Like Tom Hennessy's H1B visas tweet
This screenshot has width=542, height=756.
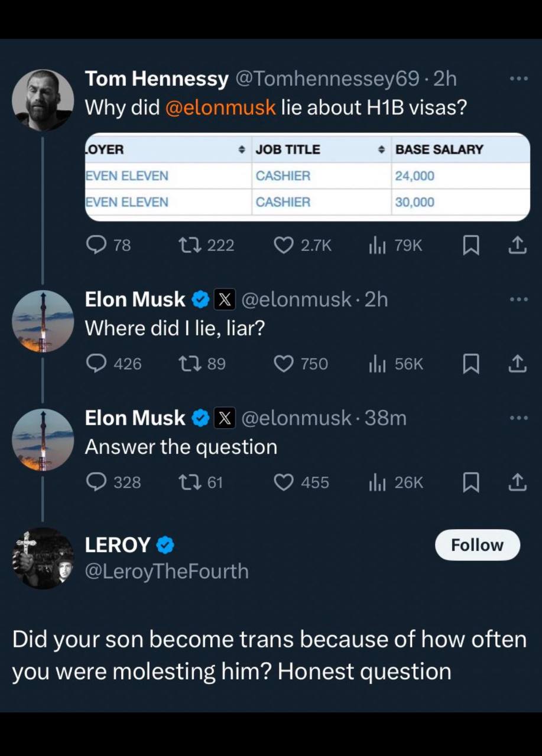(284, 245)
